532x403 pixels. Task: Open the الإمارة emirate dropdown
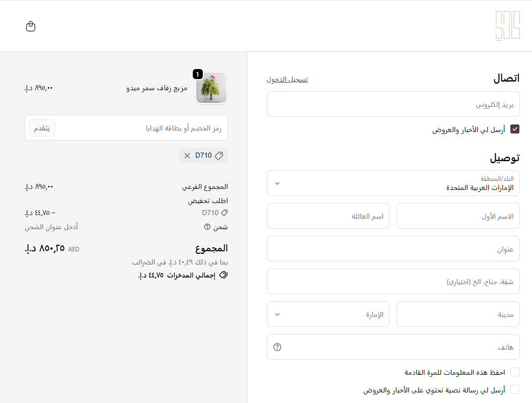(x=328, y=314)
